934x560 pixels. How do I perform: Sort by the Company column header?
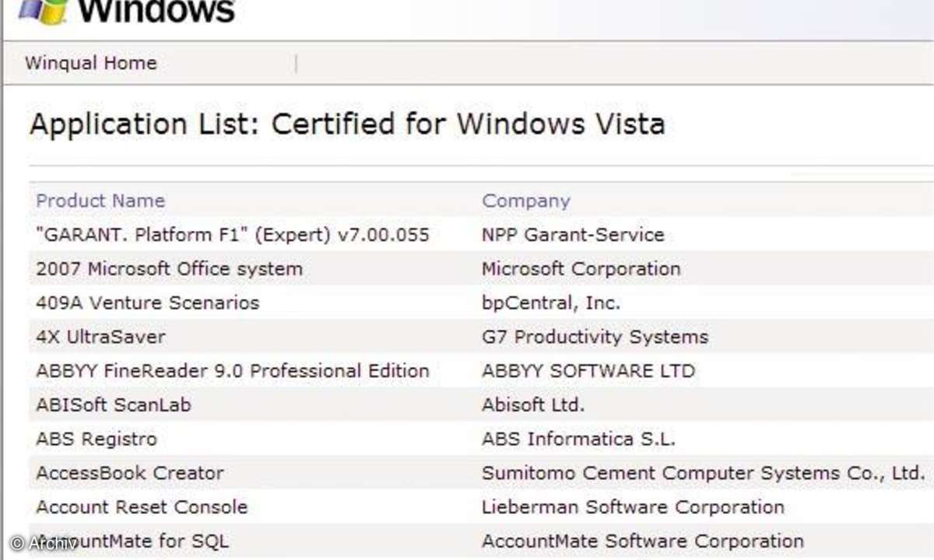coord(525,201)
